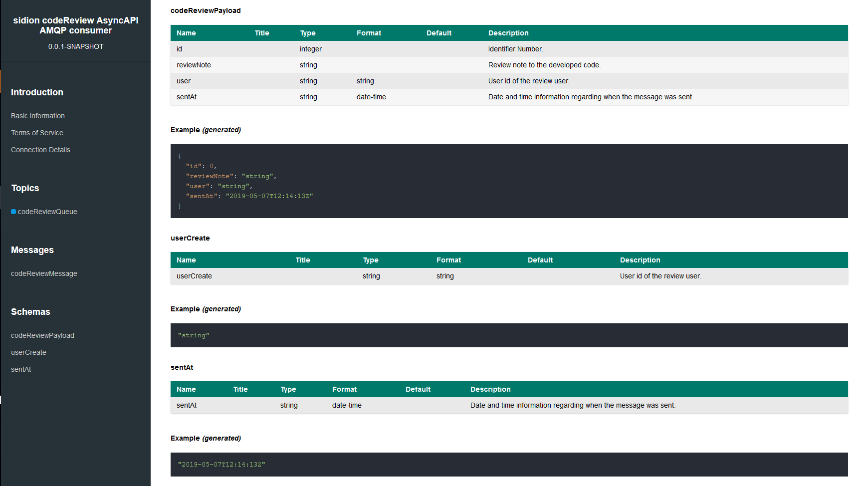Click the reviewNote row name cell
Viewport: 868px width, 486px height.
[x=194, y=65]
